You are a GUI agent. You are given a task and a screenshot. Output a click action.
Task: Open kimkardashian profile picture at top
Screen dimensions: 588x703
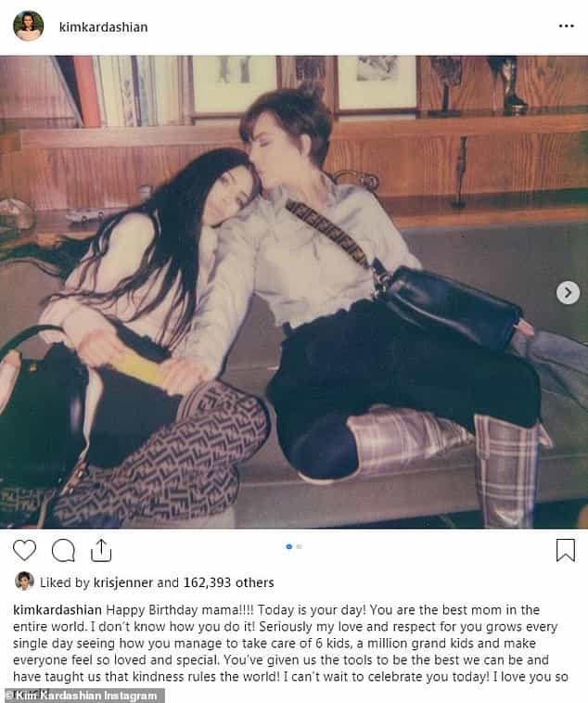click(28, 26)
